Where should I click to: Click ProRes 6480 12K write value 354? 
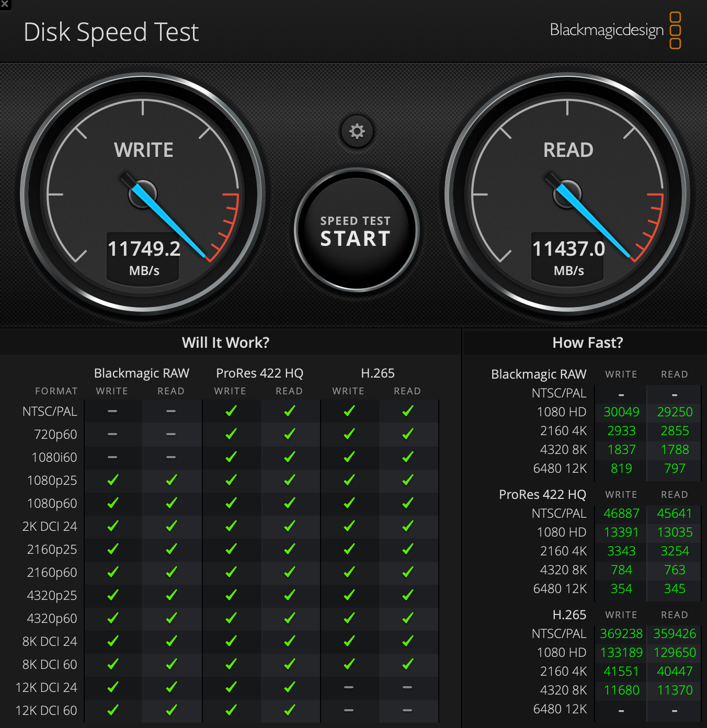(621, 589)
